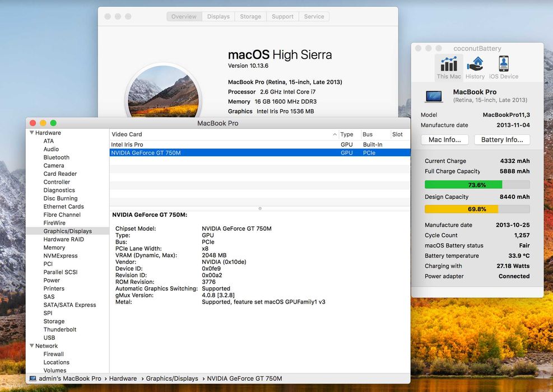Click Hardware in the path bar

tap(123, 378)
